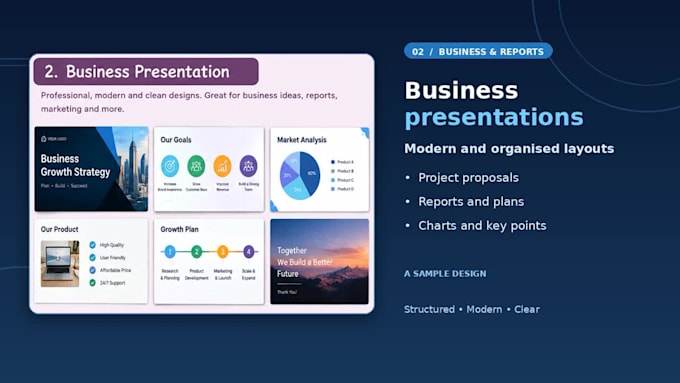The height and width of the screenshot is (383, 680).
Task: Click the purple team icon in Our Goals
Action: click(248, 166)
